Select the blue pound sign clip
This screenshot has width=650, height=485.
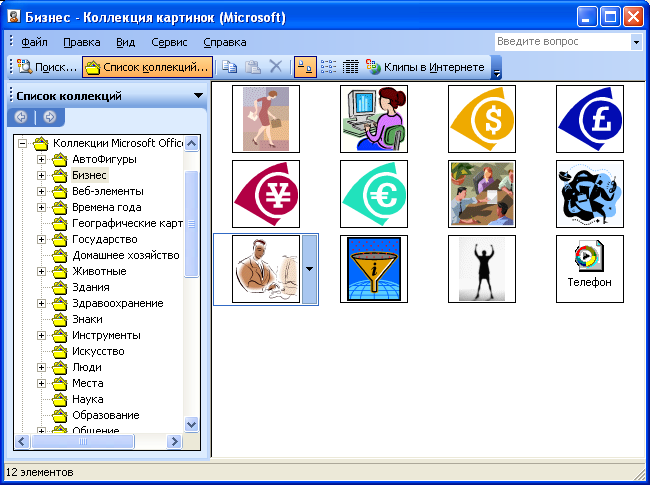590,119
